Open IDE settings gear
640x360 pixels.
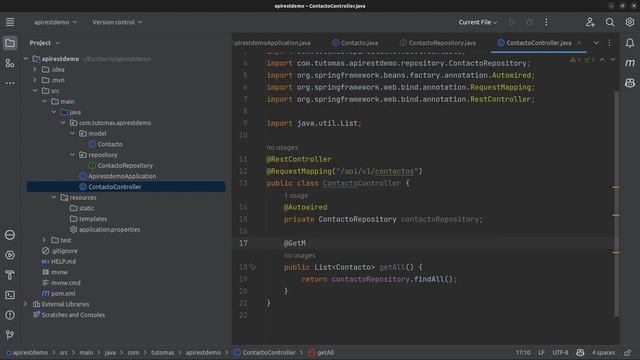pos(630,22)
